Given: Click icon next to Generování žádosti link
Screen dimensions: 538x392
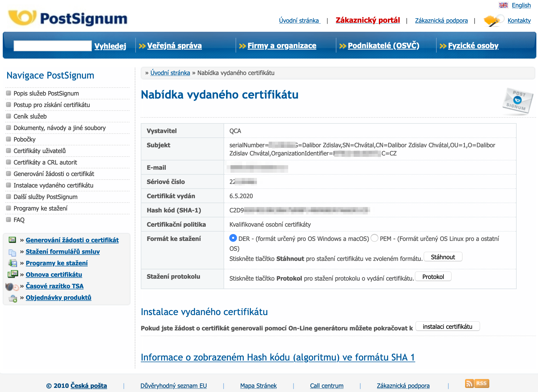Looking at the screenshot, I should pyautogui.click(x=12, y=240).
